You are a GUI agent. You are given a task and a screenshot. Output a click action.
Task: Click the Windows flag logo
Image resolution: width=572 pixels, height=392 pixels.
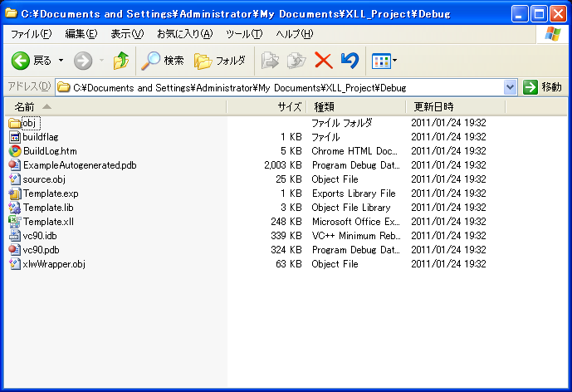tap(553, 34)
